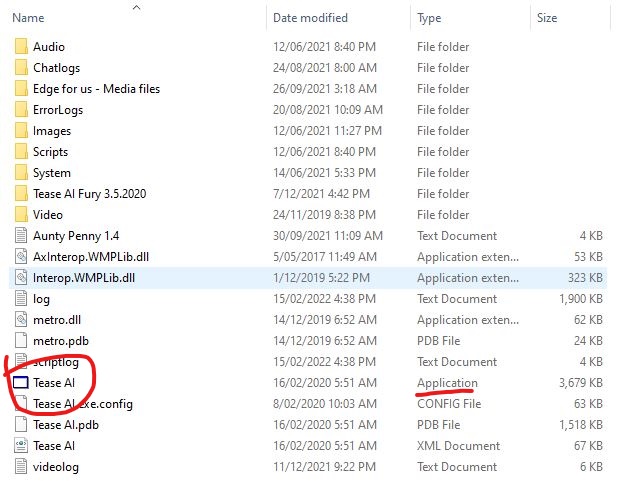Sort files by Date modified column

(310, 18)
